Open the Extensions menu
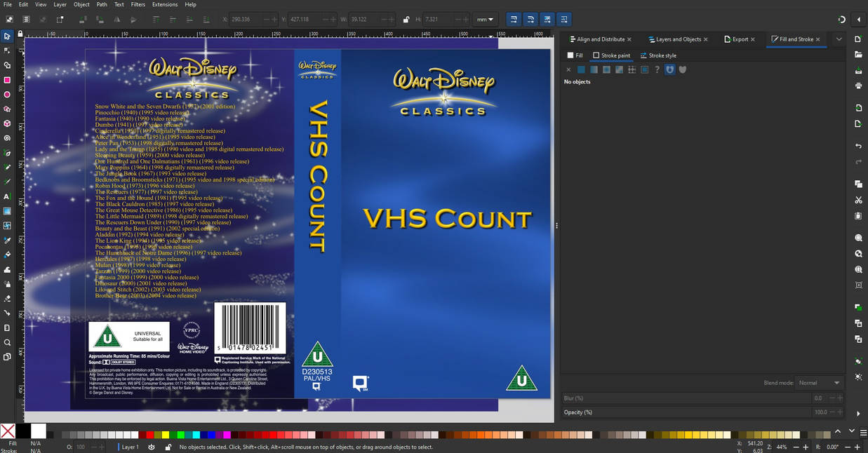The width and height of the screenshot is (868, 453). [165, 4]
